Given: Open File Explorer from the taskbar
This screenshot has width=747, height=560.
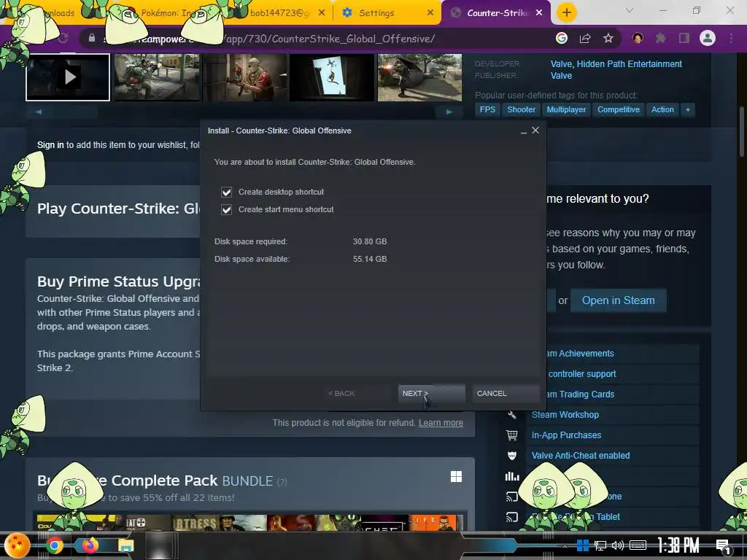Looking at the screenshot, I should tap(125, 545).
